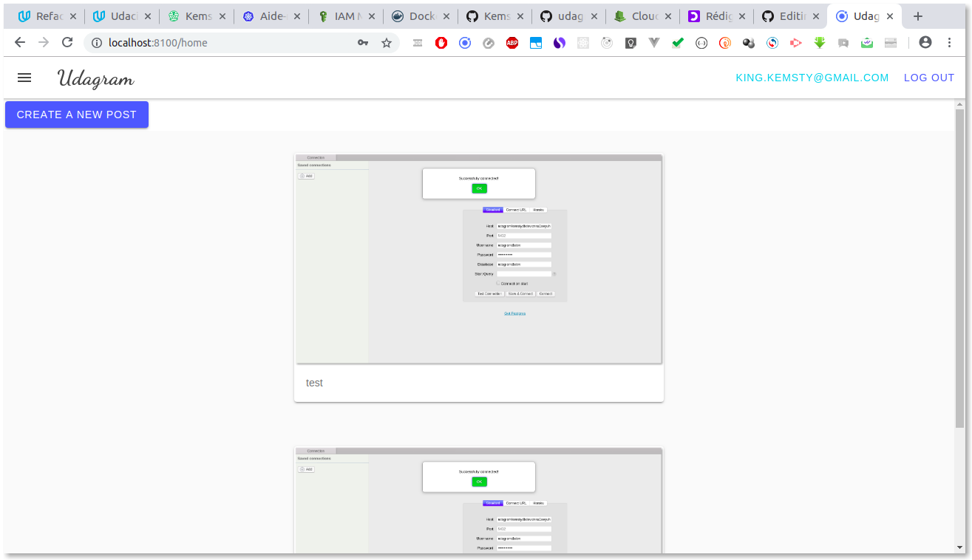Close the Rédig tab
Viewport: 972px width, 560px height.
click(743, 16)
